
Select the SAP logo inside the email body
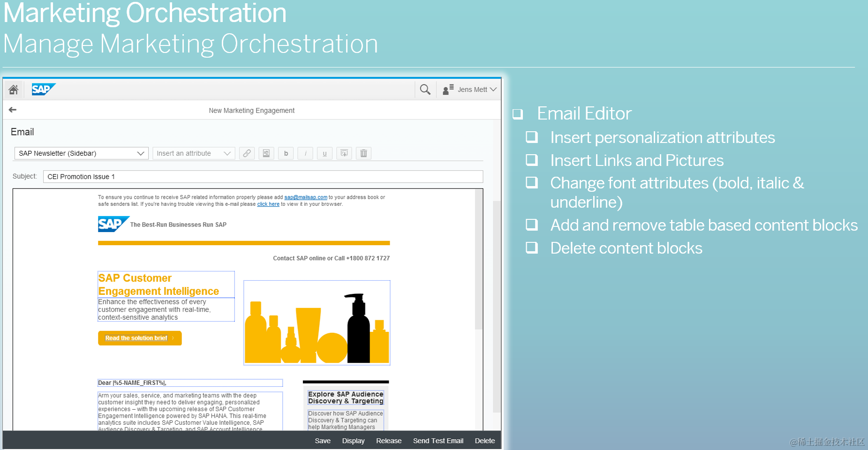[x=113, y=224]
